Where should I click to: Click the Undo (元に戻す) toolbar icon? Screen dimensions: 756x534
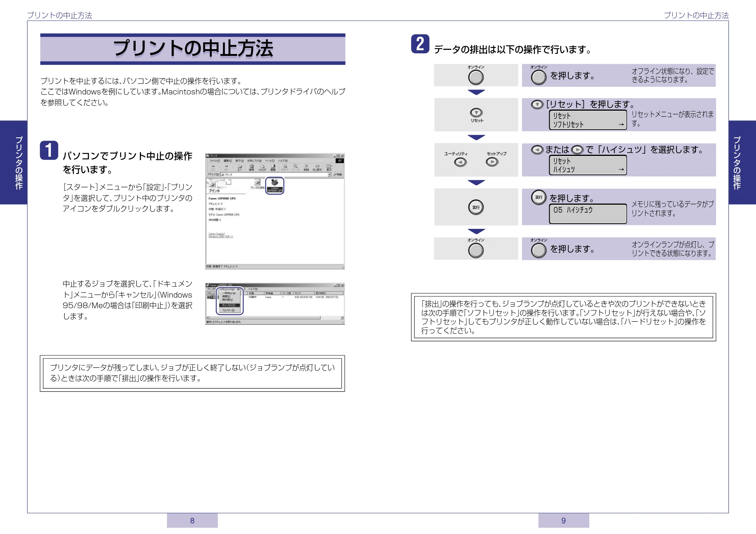[317, 168]
